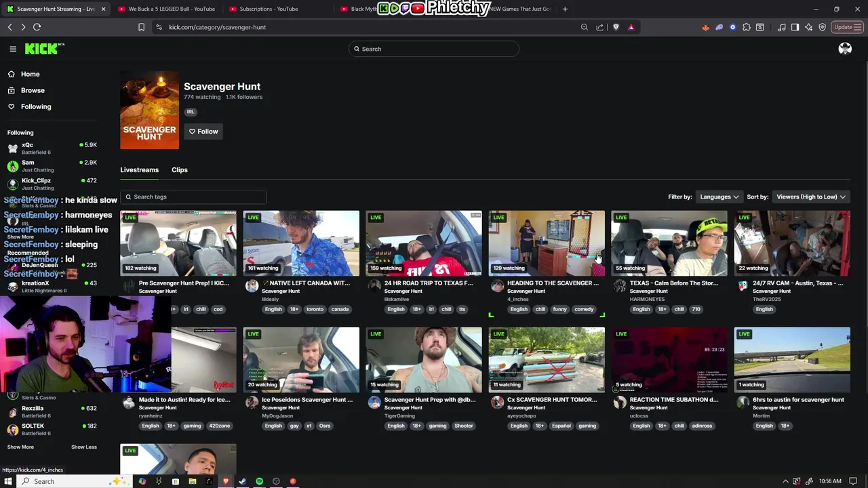Open Following in the sidebar
Image resolution: width=868 pixels, height=488 pixels.
(35, 106)
